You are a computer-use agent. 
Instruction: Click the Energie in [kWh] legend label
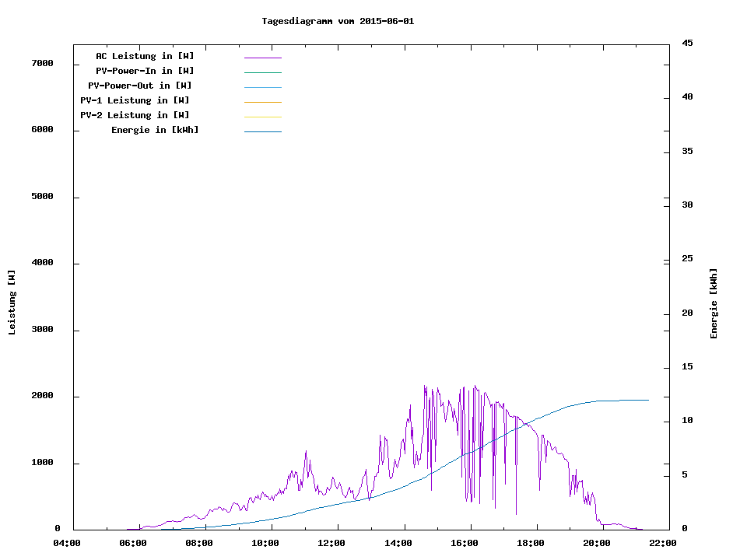click(155, 130)
